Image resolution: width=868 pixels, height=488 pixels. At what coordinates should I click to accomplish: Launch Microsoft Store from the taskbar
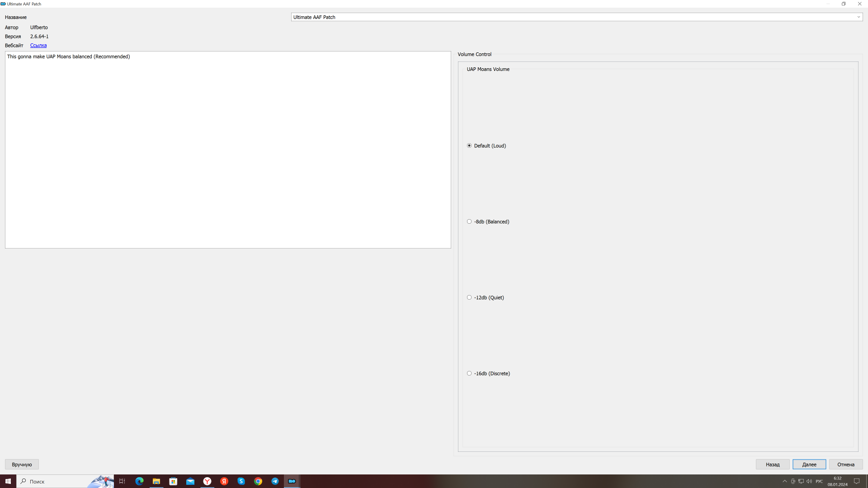(173, 481)
